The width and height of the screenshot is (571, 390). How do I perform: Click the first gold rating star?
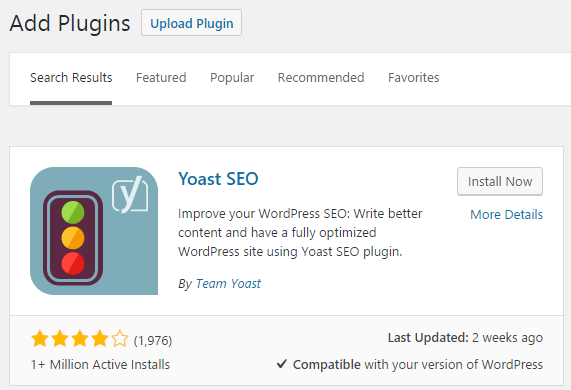(x=40, y=339)
